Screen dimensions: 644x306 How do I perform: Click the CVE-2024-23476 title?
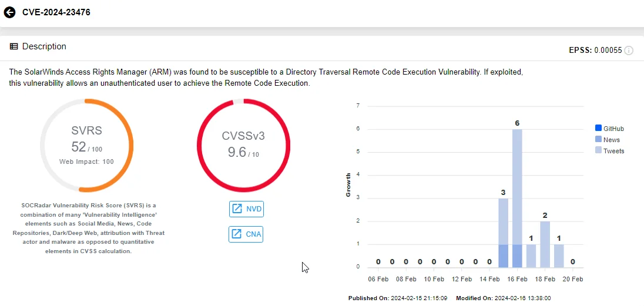pyautogui.click(x=56, y=12)
